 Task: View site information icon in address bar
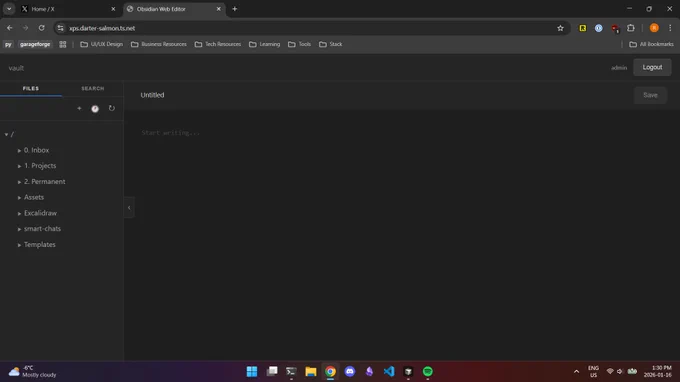click(x=61, y=28)
